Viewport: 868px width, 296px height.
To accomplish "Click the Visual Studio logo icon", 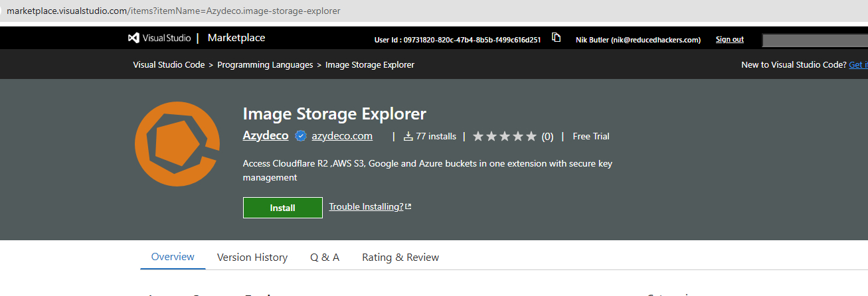I will [133, 38].
